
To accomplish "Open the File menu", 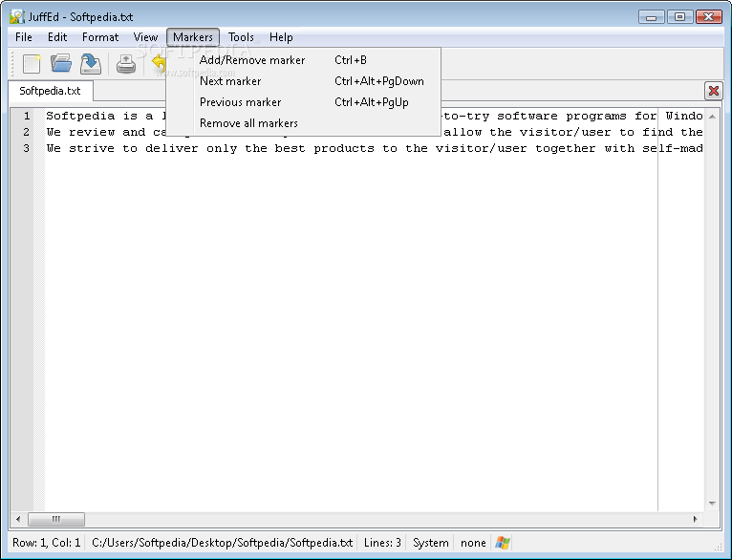I will click(24, 37).
